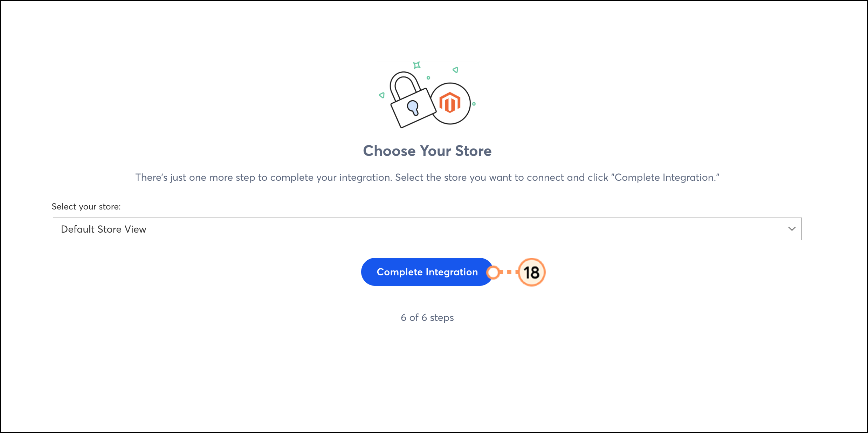Click the orange ring marker beside Complete Integration
The image size is (868, 433).
coord(493,272)
